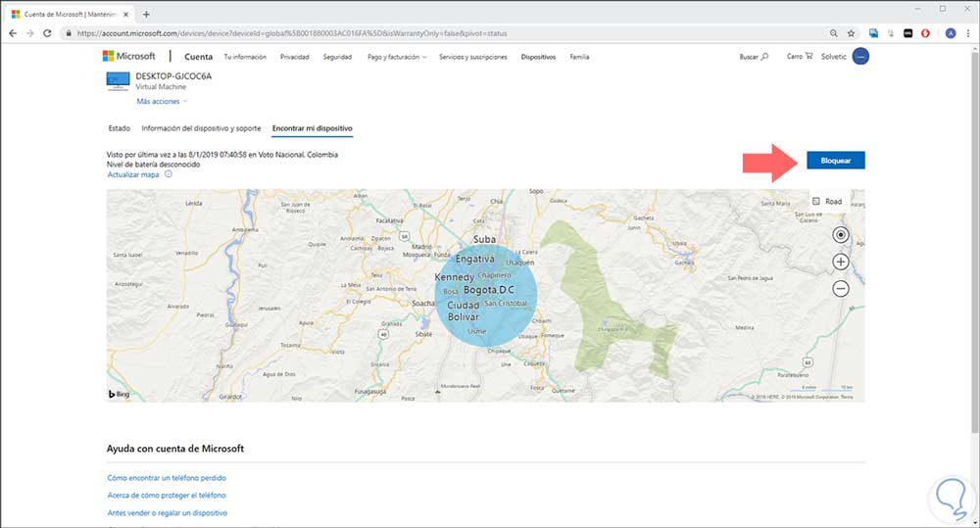Open Servicios y suscripciones menu item
The image size is (980, 528).
(473, 57)
